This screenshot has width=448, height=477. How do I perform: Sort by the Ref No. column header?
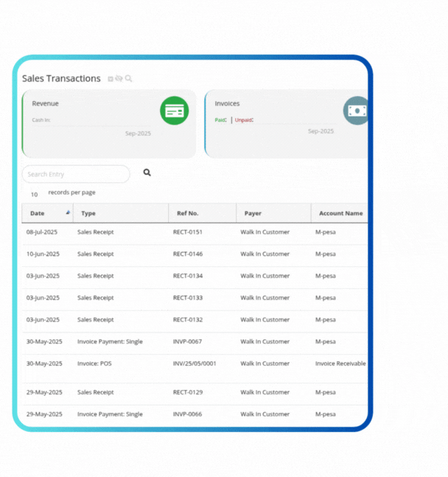[187, 213]
